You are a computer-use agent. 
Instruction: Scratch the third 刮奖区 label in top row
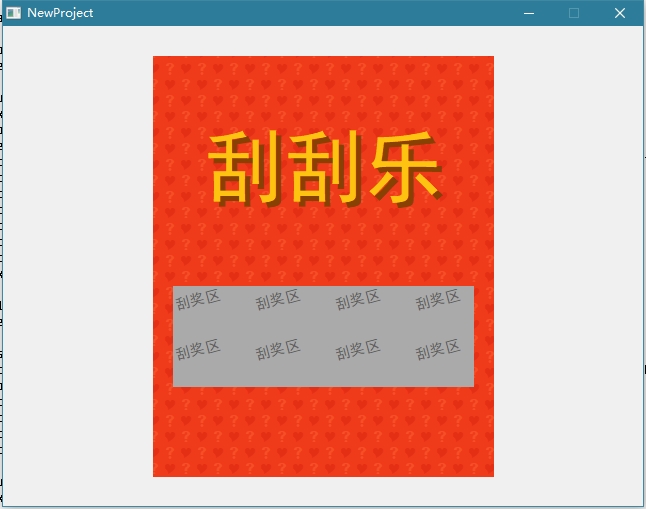358,300
